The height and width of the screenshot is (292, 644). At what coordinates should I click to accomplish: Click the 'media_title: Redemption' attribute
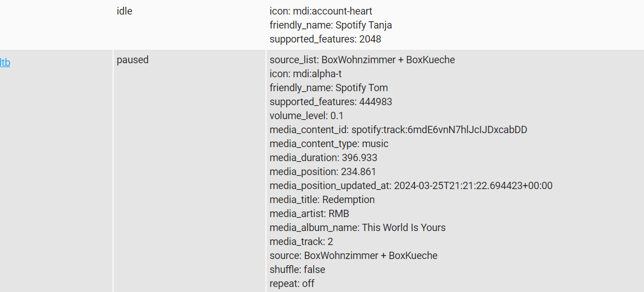click(x=322, y=200)
